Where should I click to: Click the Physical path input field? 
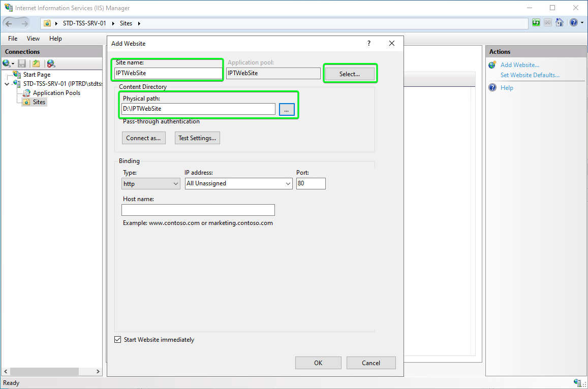pyautogui.click(x=198, y=109)
